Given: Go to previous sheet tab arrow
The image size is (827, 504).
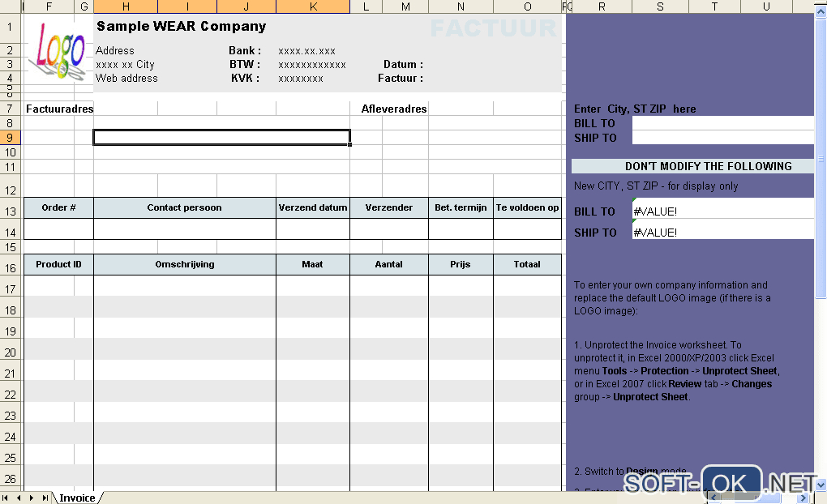Looking at the screenshot, I should click(19, 498).
